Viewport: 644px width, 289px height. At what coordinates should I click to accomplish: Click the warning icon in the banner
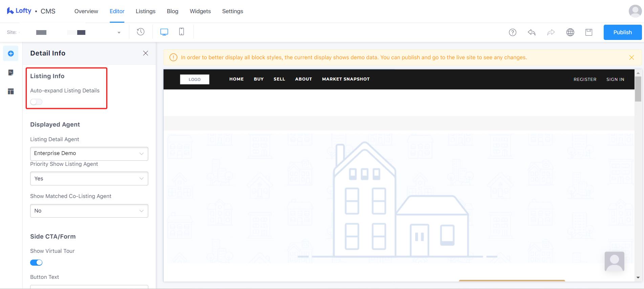[173, 58]
